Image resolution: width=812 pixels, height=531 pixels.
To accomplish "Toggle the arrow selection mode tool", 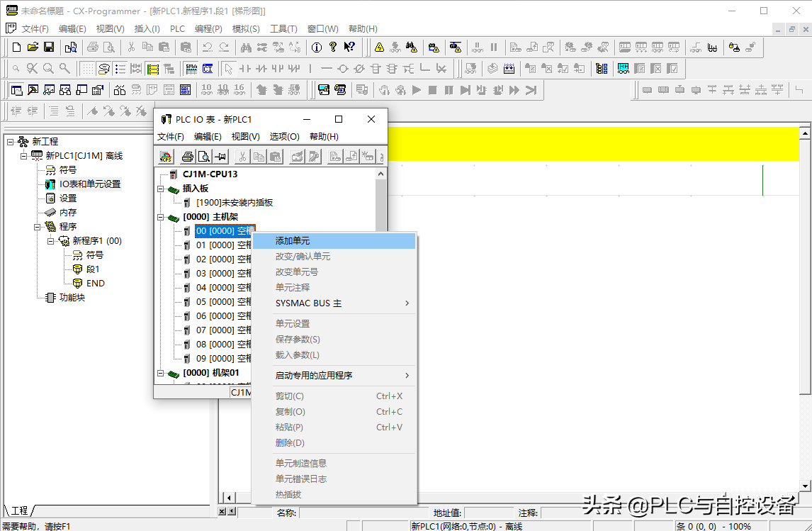I will click(x=228, y=69).
